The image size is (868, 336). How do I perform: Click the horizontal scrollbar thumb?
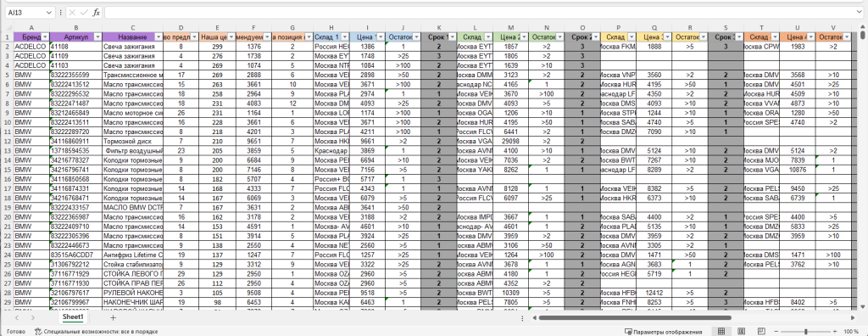(x=635, y=318)
